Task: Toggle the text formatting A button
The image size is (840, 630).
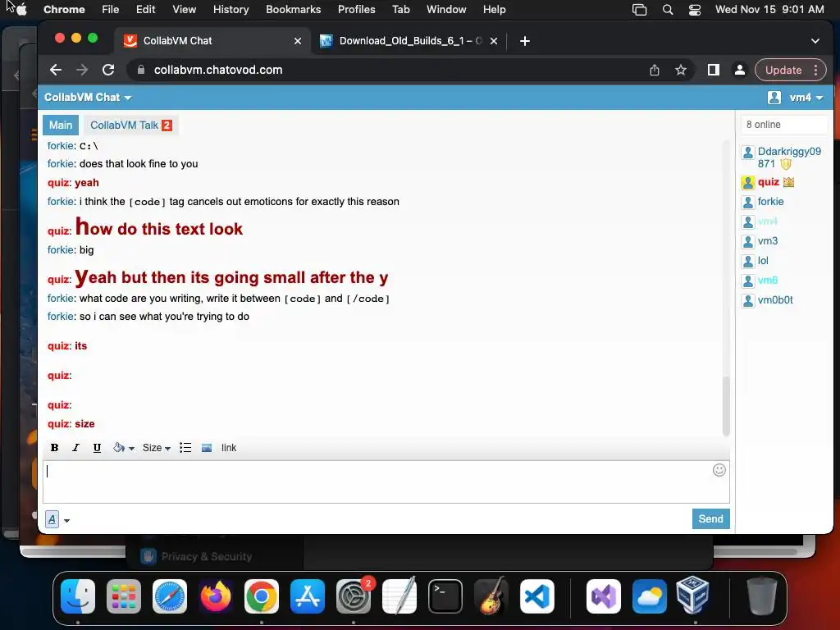Action: [52, 519]
